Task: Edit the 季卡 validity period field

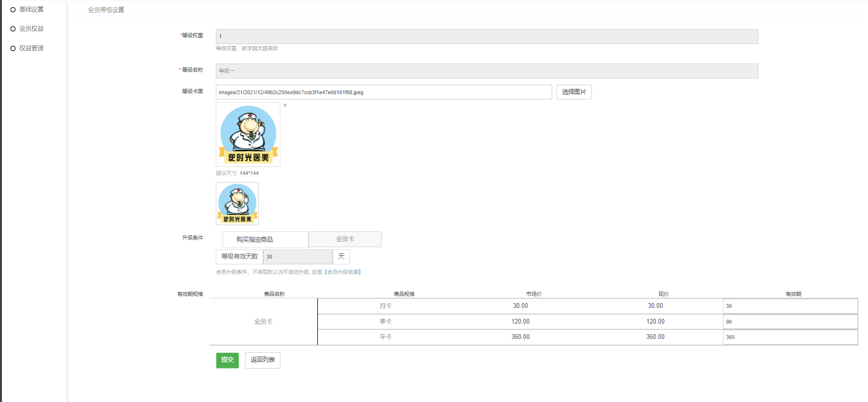Action: coord(790,322)
